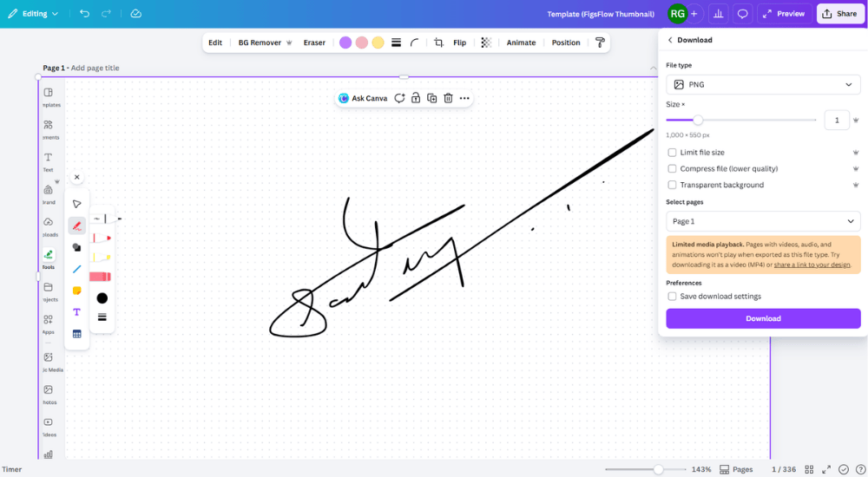Screen dimensions: 868x477
Task: Open more options ellipsis in floating bar
Action: [464, 98]
